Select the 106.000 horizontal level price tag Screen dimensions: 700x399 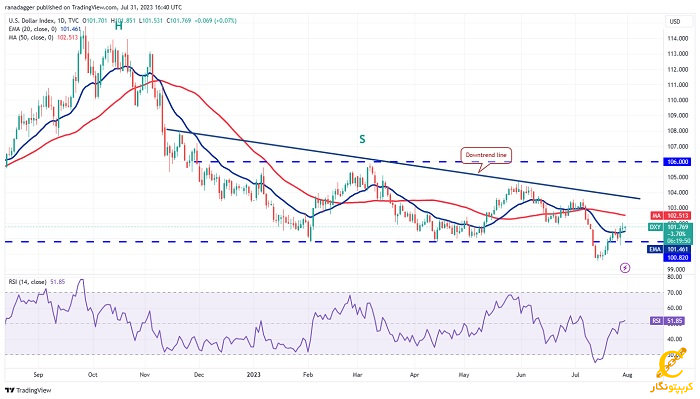[x=677, y=162]
